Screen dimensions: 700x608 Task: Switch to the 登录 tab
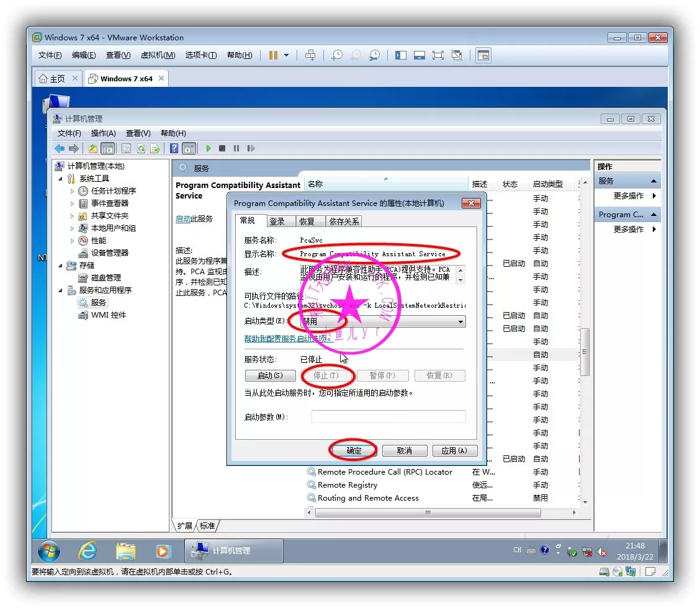pyautogui.click(x=277, y=221)
